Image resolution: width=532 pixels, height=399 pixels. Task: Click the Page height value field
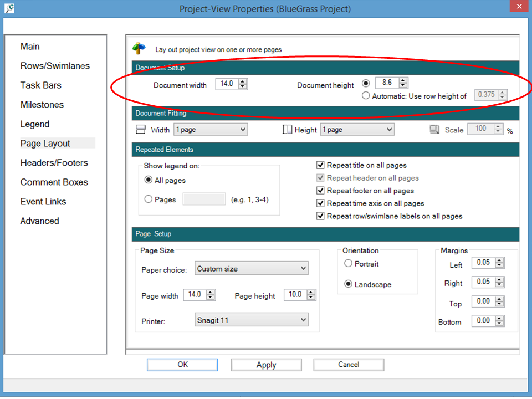[x=295, y=294]
